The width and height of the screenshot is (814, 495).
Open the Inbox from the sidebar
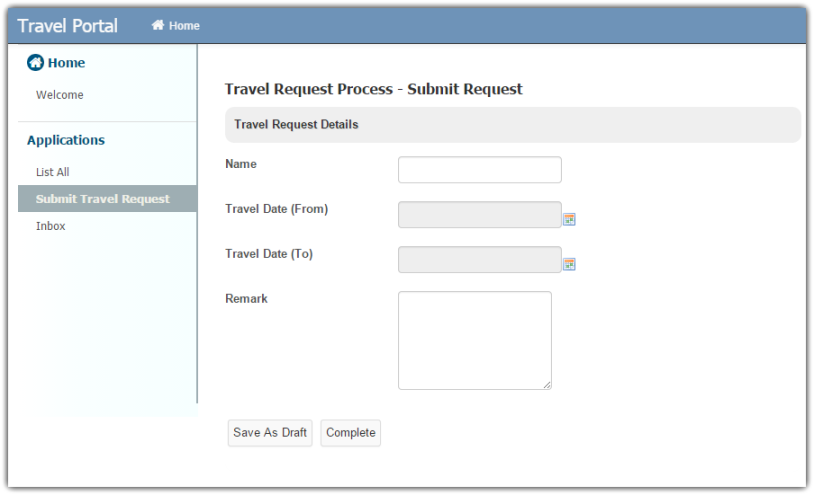click(x=51, y=226)
